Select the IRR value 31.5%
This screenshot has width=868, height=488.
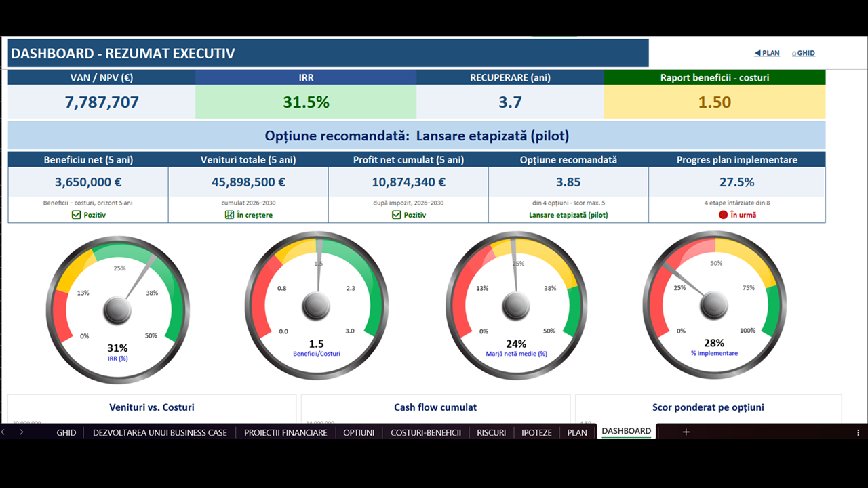pyautogui.click(x=306, y=102)
